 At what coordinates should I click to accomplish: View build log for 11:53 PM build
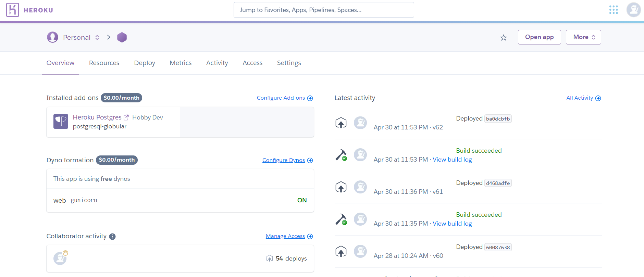pos(452,160)
